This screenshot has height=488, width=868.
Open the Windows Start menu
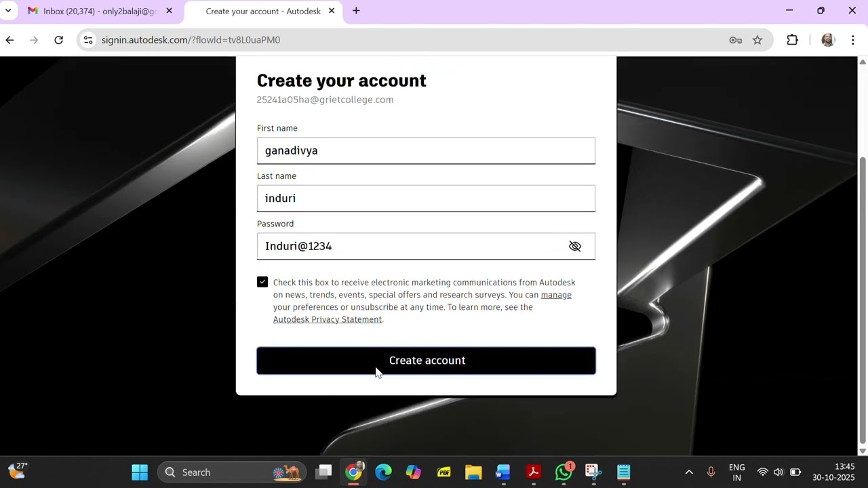(140, 472)
